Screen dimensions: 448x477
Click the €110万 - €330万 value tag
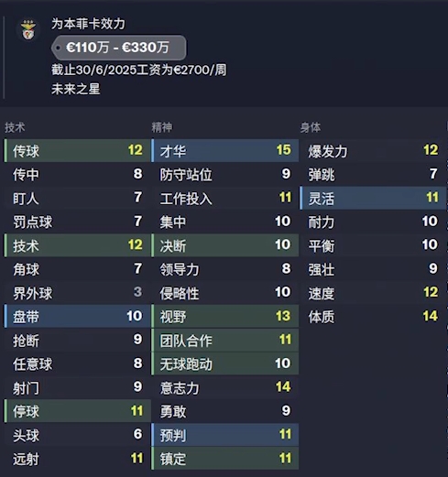(x=119, y=48)
